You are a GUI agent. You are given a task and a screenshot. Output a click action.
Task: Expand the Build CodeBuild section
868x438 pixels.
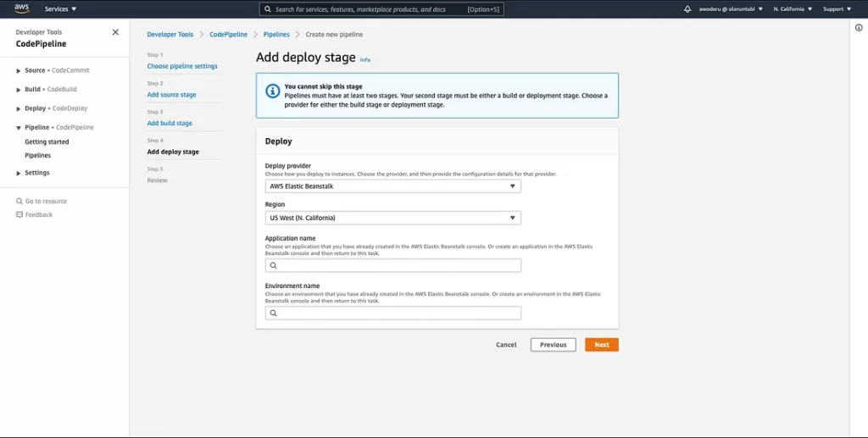[x=19, y=90]
